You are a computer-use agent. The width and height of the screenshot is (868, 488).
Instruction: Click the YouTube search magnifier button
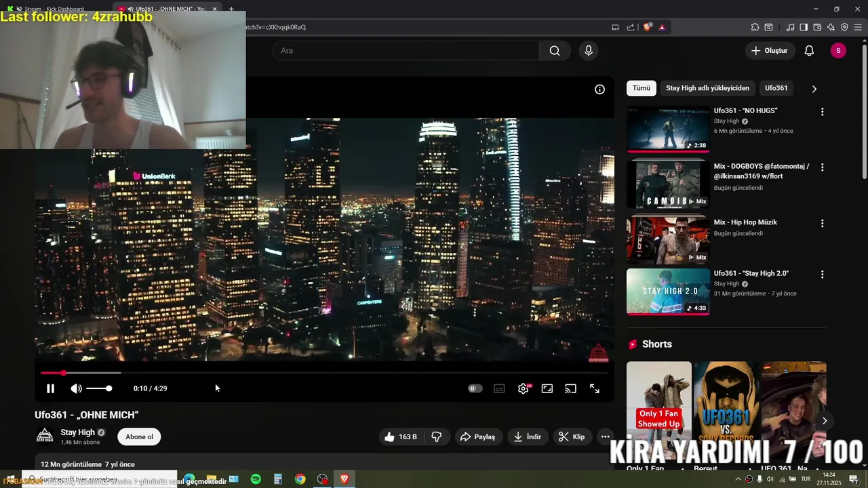555,51
